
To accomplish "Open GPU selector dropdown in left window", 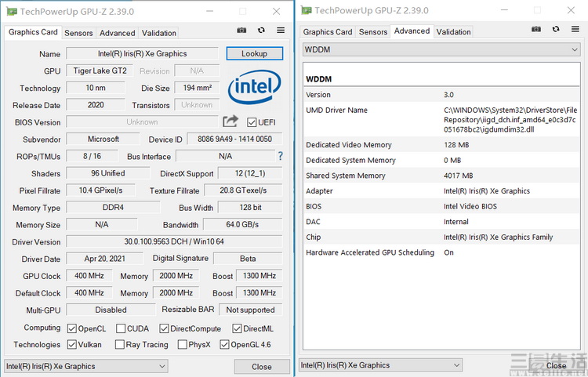I will click(86, 366).
